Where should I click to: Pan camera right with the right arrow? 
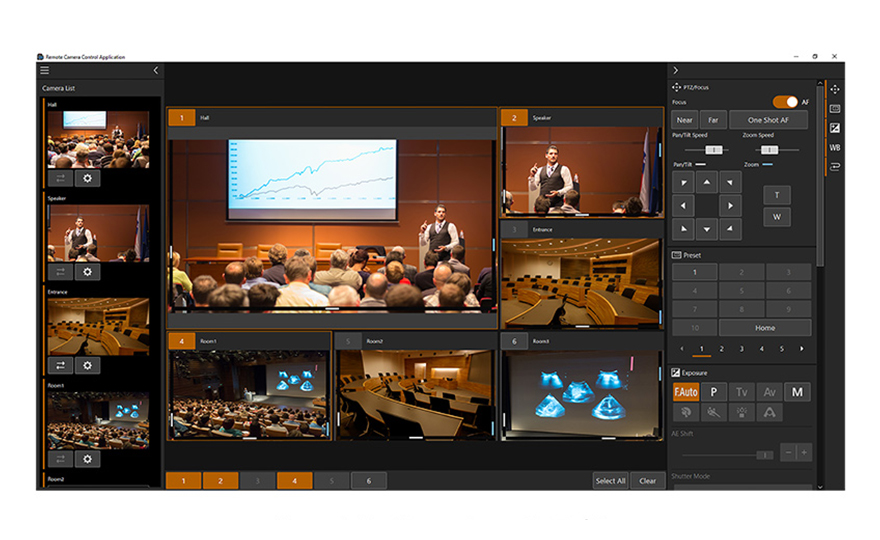[731, 206]
